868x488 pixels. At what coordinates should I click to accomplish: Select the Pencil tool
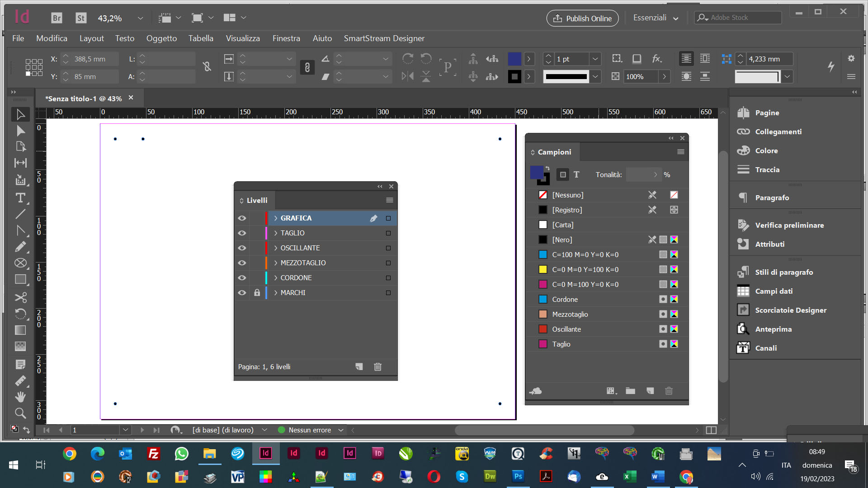pos(20,247)
